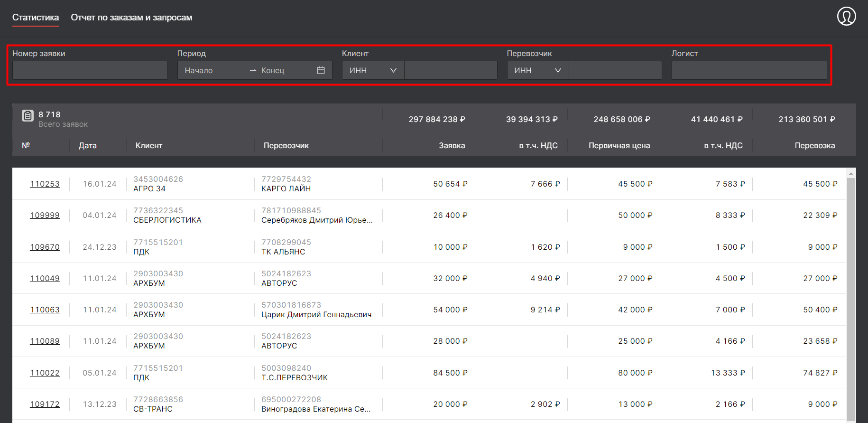Focus the Логист input field
868x423 pixels.
pos(749,70)
